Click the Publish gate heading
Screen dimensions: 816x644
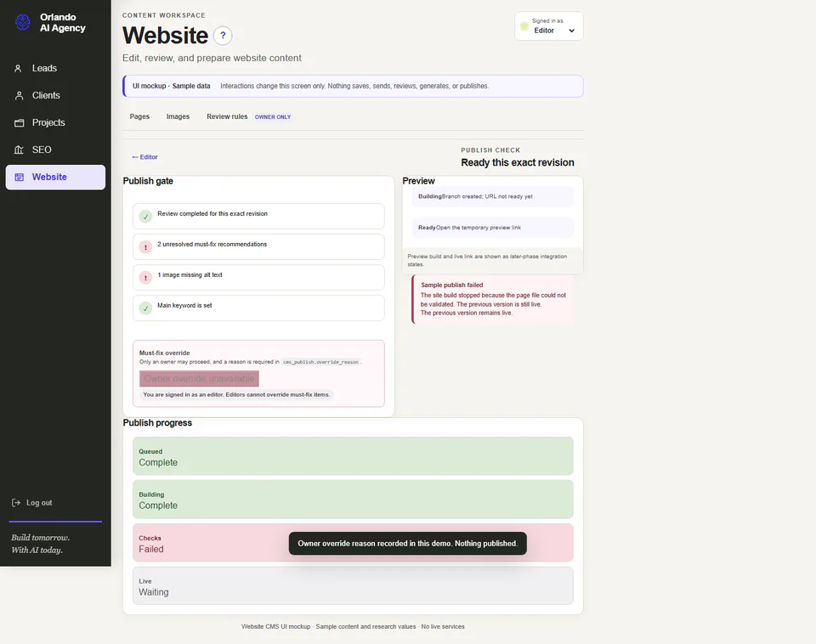point(148,181)
